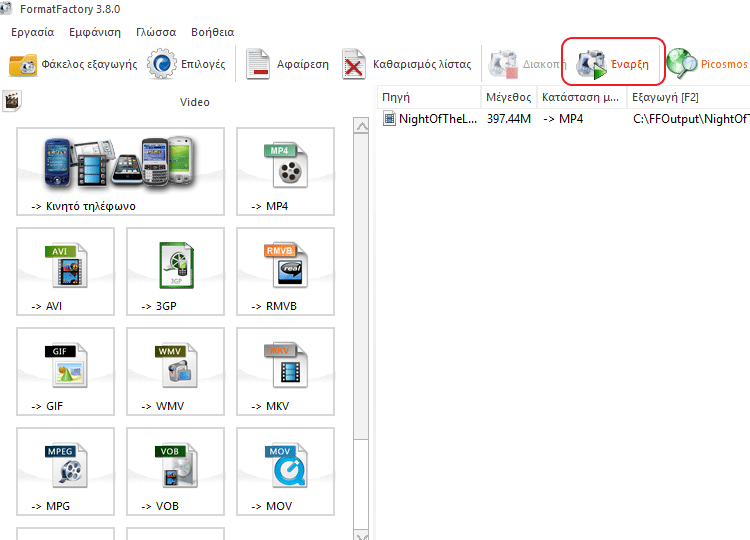This screenshot has width=750, height=540.
Task: Click the C:\FFOutput\NightOf output path cell
Action: [691, 119]
